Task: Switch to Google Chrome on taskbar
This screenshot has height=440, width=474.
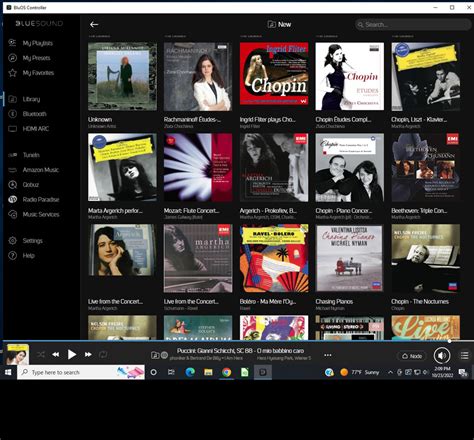Action: point(227,372)
